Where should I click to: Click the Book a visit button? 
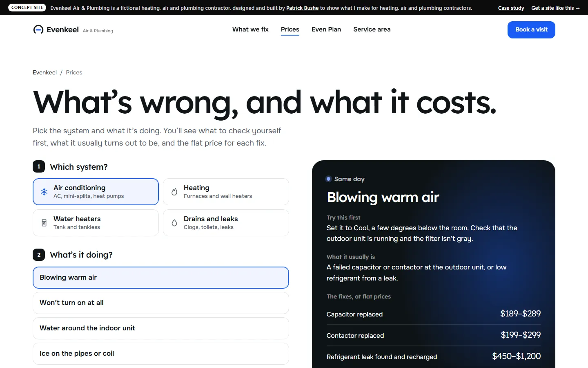coord(531,30)
